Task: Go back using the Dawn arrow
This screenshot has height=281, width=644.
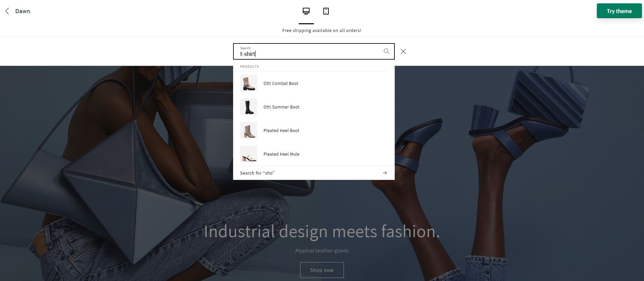Action: coord(7,11)
